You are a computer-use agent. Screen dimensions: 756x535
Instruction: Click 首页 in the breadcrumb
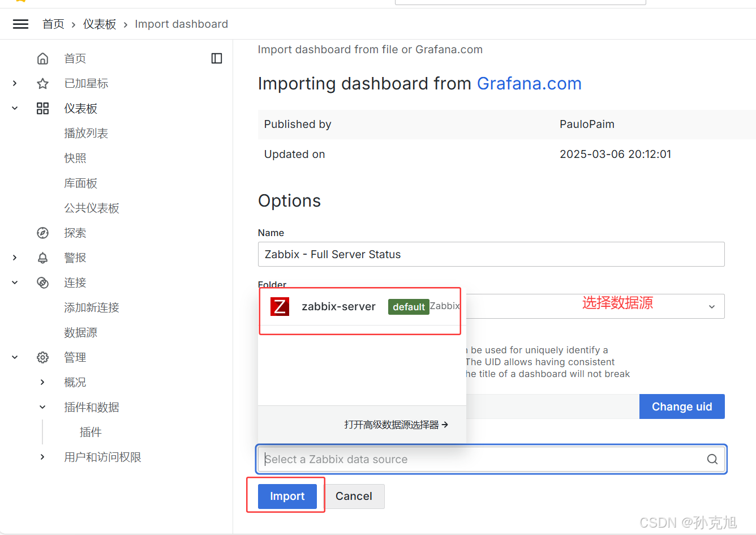[x=53, y=24]
